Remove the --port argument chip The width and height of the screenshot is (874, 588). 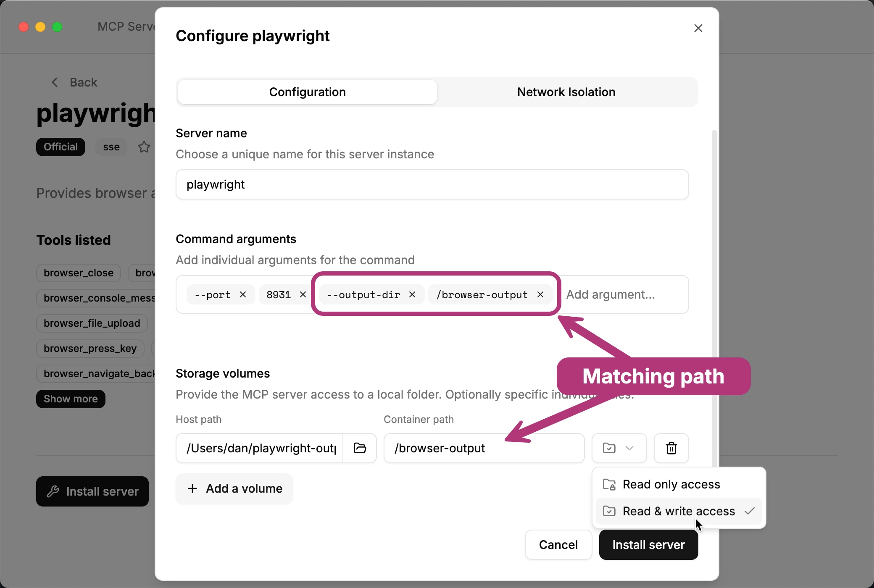(x=243, y=294)
